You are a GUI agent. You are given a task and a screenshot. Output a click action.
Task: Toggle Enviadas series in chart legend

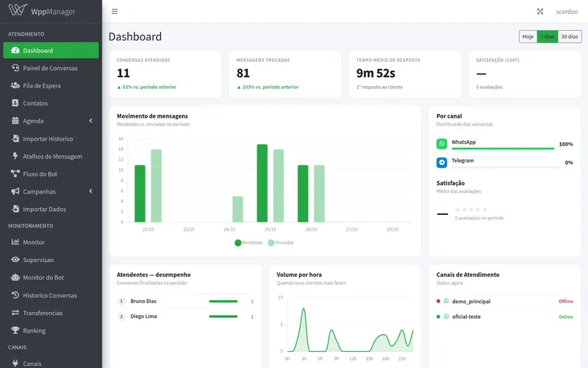[281, 243]
